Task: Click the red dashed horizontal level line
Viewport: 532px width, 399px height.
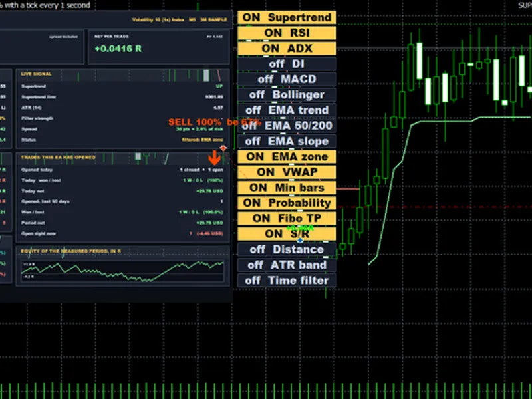Action: coord(434,207)
